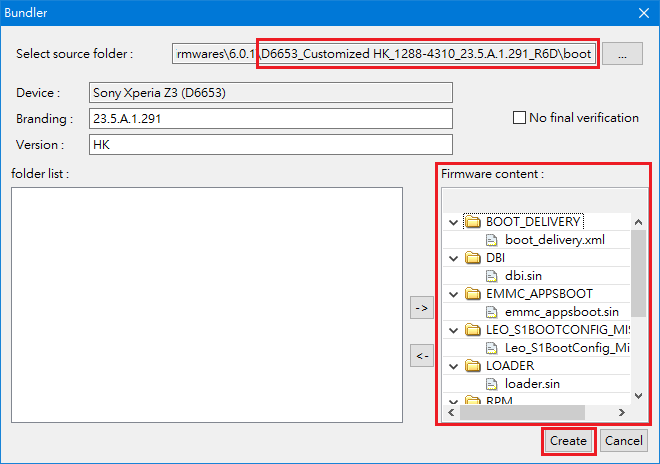
Task: Click the horizontal scroll left arrow
Action: (451, 413)
